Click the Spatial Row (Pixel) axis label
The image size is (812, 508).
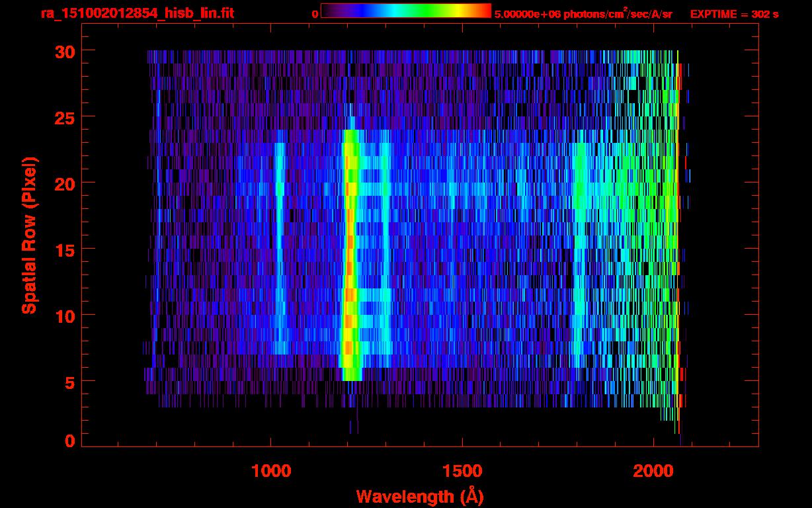[29, 235]
